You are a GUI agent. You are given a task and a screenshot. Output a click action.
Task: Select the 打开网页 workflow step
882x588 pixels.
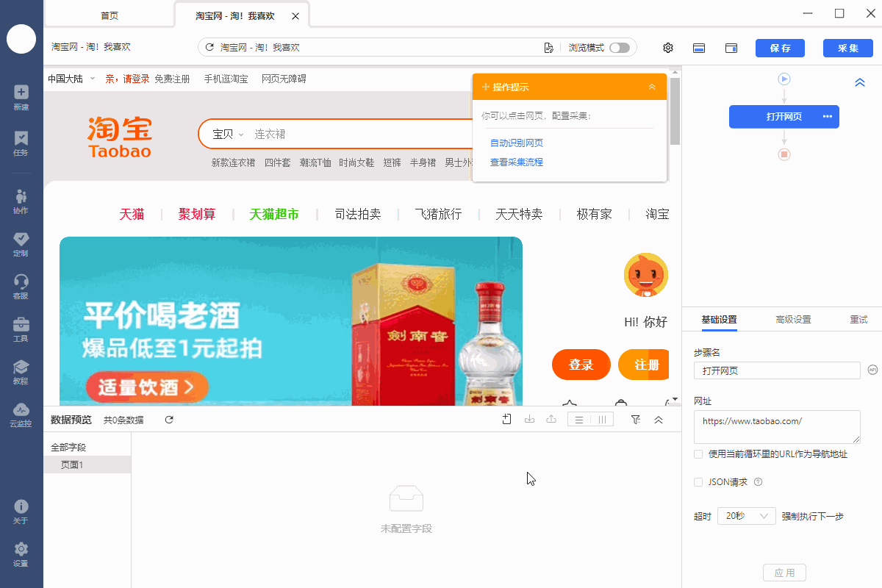click(784, 117)
